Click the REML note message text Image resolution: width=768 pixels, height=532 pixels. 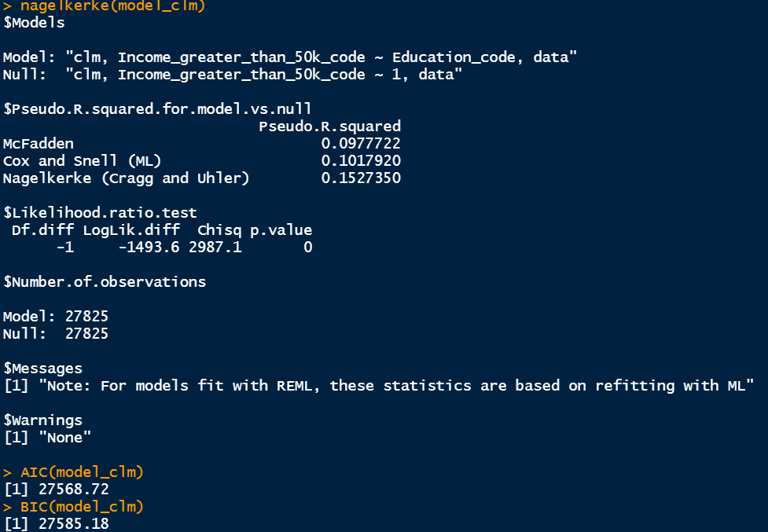point(390,386)
